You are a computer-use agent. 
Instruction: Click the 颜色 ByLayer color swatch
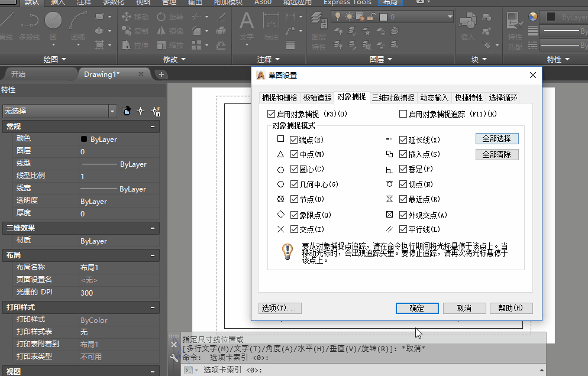tap(84, 140)
